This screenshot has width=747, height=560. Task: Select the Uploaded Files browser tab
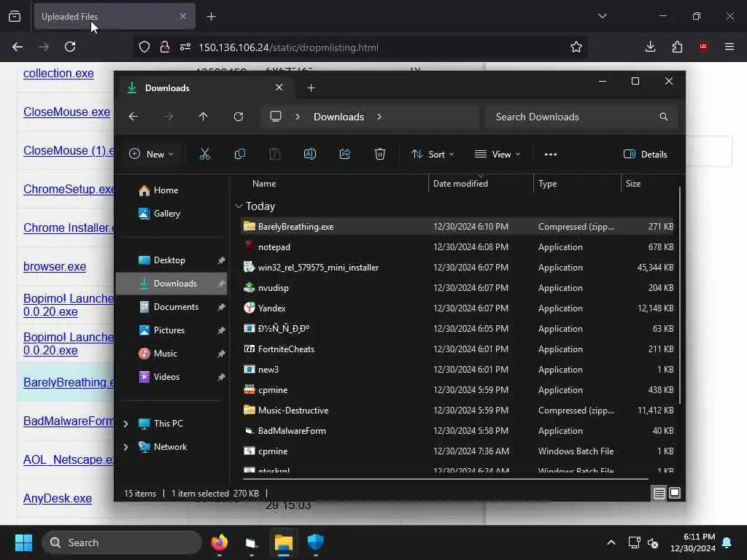click(x=115, y=16)
